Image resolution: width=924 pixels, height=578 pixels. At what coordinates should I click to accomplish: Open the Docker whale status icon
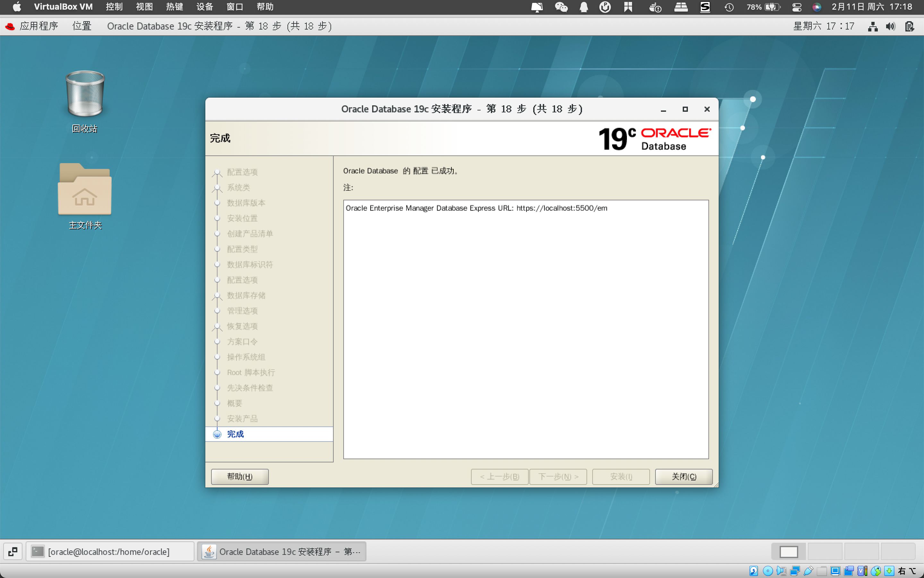tap(655, 7)
